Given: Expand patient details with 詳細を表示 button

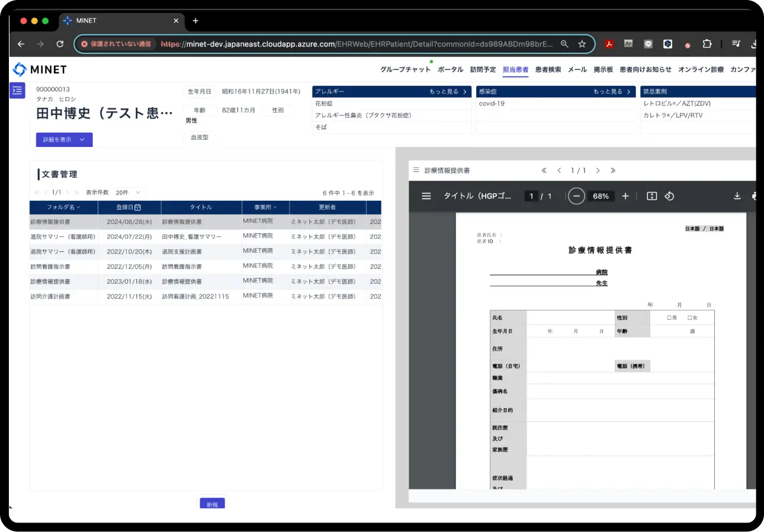Looking at the screenshot, I should [64, 140].
